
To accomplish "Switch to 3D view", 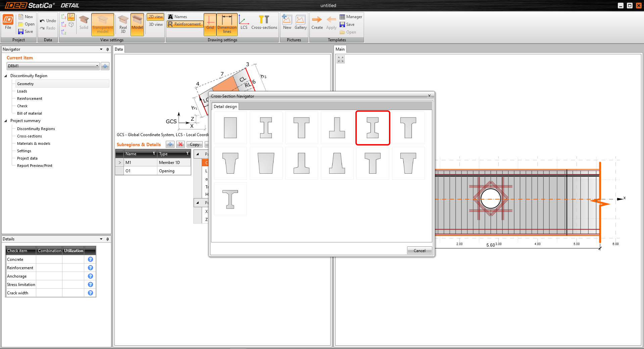I will [x=155, y=24].
